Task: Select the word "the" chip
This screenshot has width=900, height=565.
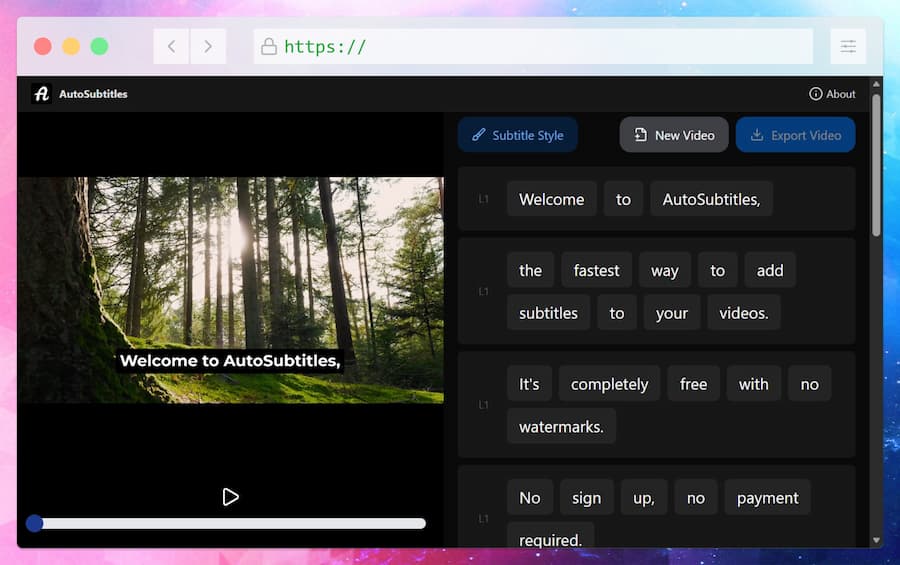Action: (530, 270)
